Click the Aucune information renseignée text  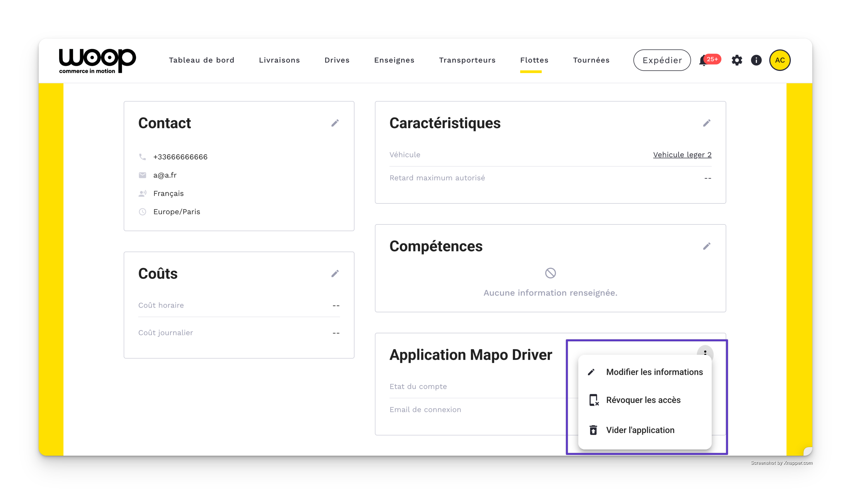[x=550, y=293]
